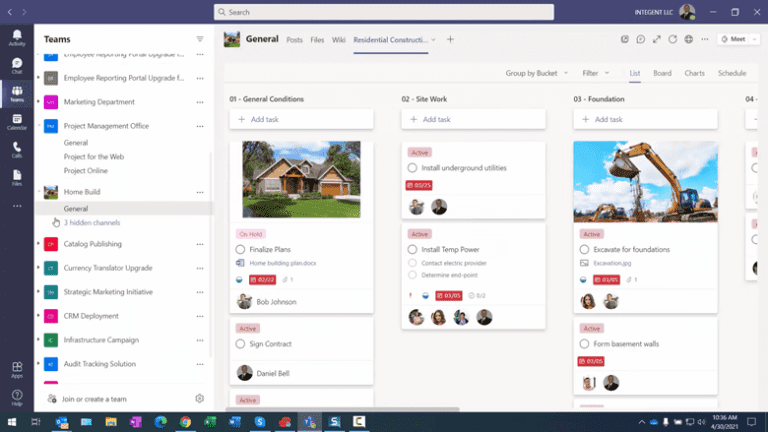The height and width of the screenshot is (432, 768).
Task: Mark Install Temp Power task complete
Action: 412,249
